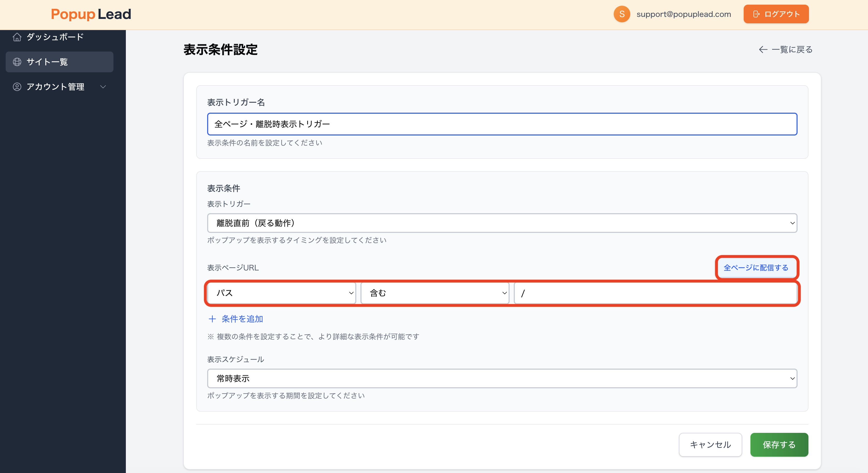Select サイト一覧 in the sidebar
This screenshot has height=473, width=868.
47,62
